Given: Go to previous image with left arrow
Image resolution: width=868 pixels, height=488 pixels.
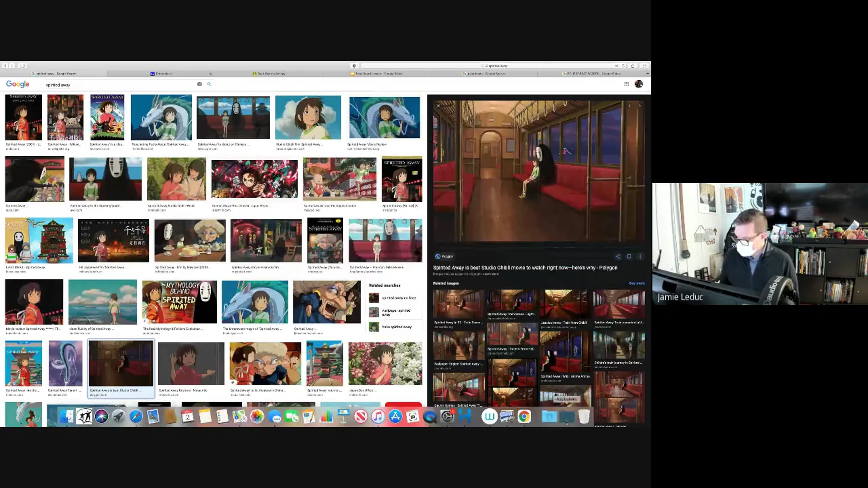Looking at the screenshot, I should (x=630, y=106).
